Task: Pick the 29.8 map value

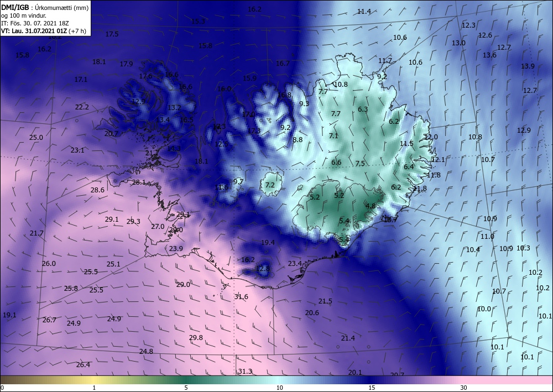Action: (196, 338)
